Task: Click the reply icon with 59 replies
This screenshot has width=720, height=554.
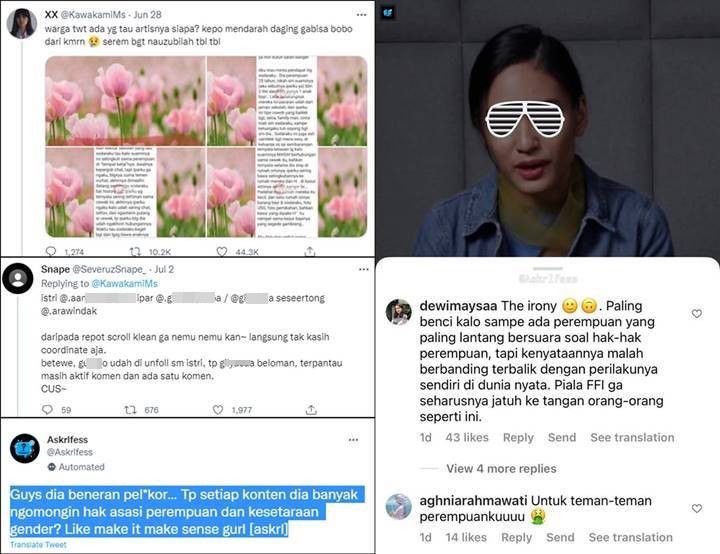Action: point(47,409)
